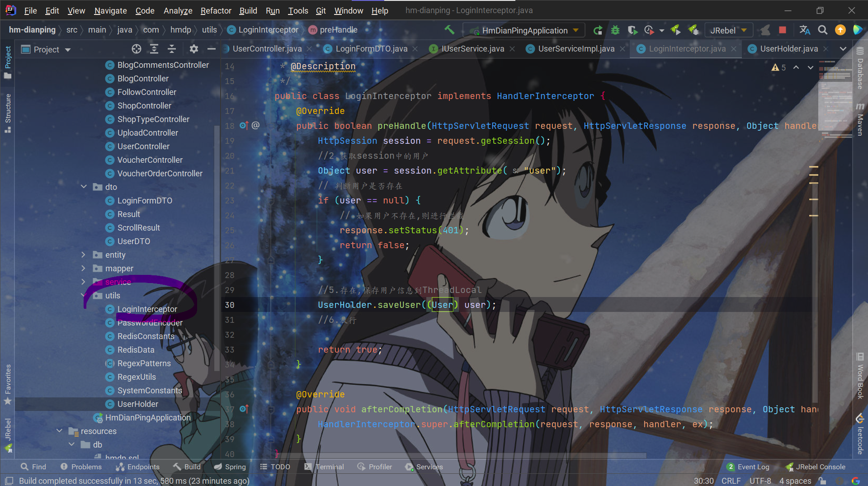Click the CRLF line separator status
Viewport: 868px width, 486px height.
[731, 481]
